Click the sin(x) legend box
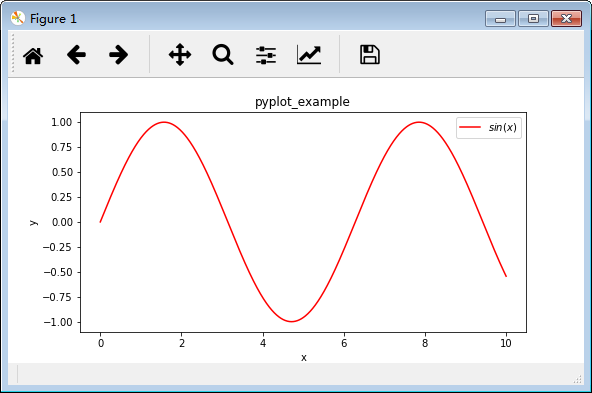Viewport: 592px width, 393px height. [x=489, y=128]
